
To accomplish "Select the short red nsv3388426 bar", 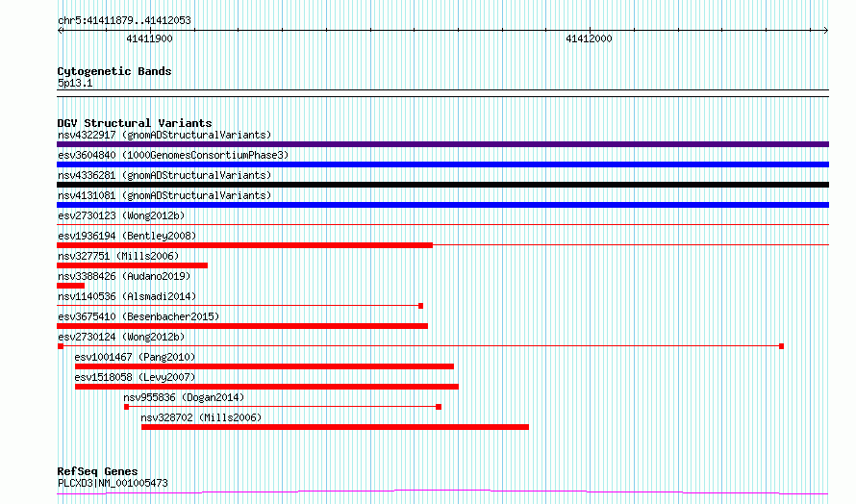I will click(x=70, y=286).
